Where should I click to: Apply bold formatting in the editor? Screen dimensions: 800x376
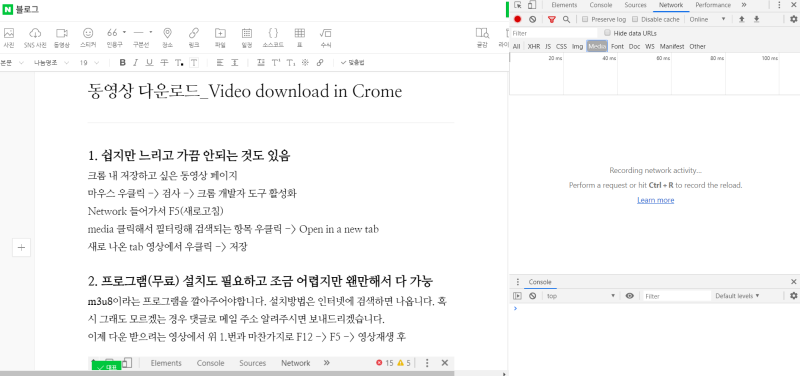tap(122, 63)
